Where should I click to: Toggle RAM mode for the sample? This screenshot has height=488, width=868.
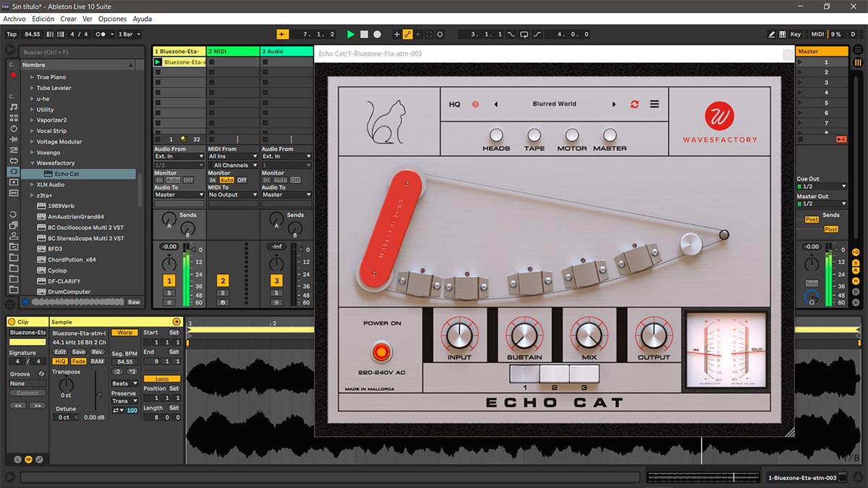(x=97, y=361)
